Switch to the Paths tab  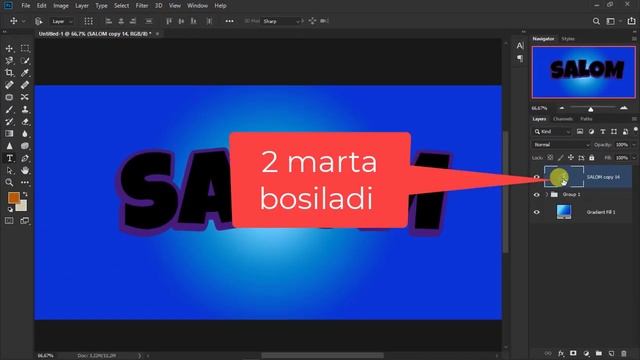(586, 119)
